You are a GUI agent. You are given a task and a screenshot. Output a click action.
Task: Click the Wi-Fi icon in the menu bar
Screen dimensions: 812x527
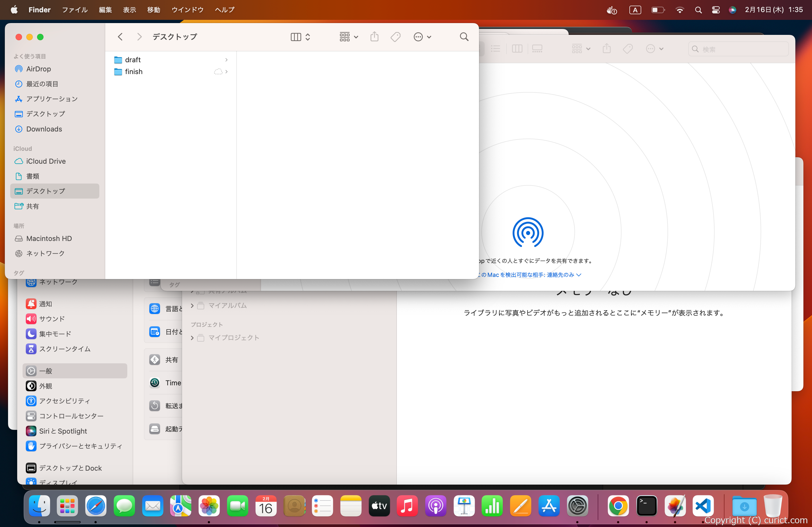tap(680, 10)
